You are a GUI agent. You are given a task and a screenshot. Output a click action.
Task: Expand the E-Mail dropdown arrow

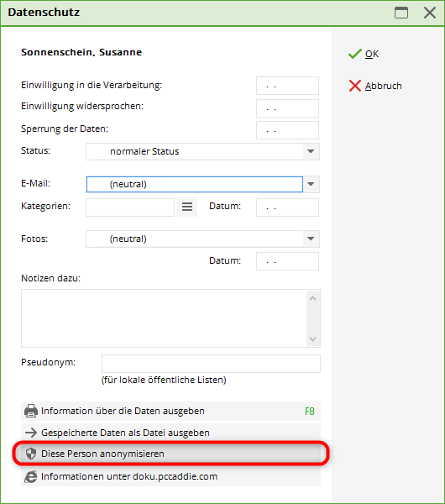pos(311,184)
